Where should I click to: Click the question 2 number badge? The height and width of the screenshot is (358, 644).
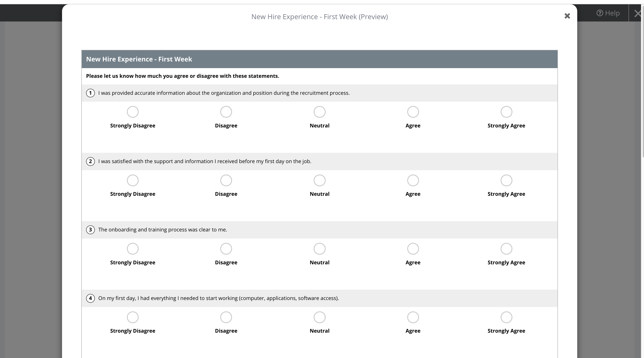[x=90, y=161]
